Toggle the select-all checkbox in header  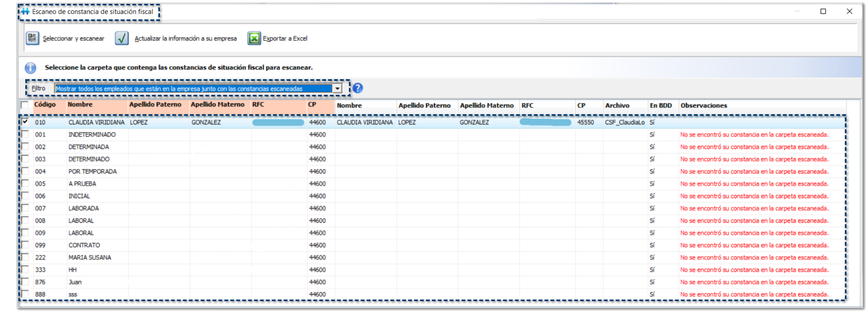25,105
